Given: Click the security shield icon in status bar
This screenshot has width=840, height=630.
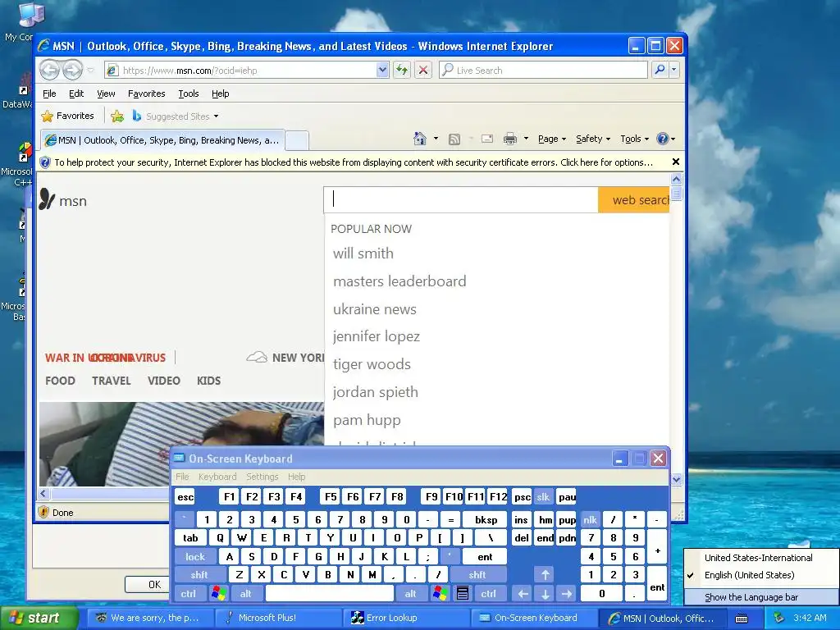Looking at the screenshot, I should [x=44, y=512].
